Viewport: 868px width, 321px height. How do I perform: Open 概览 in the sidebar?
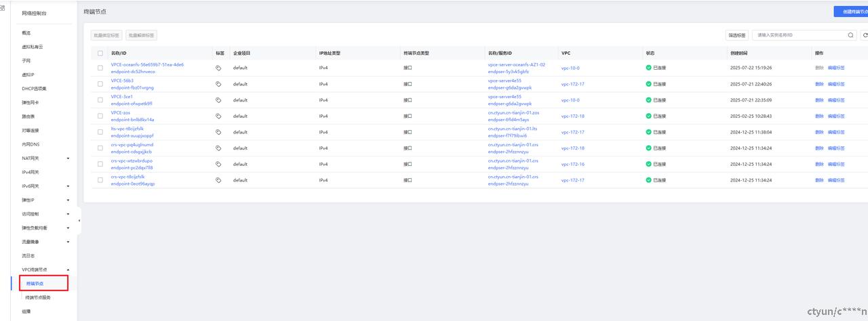(x=26, y=33)
